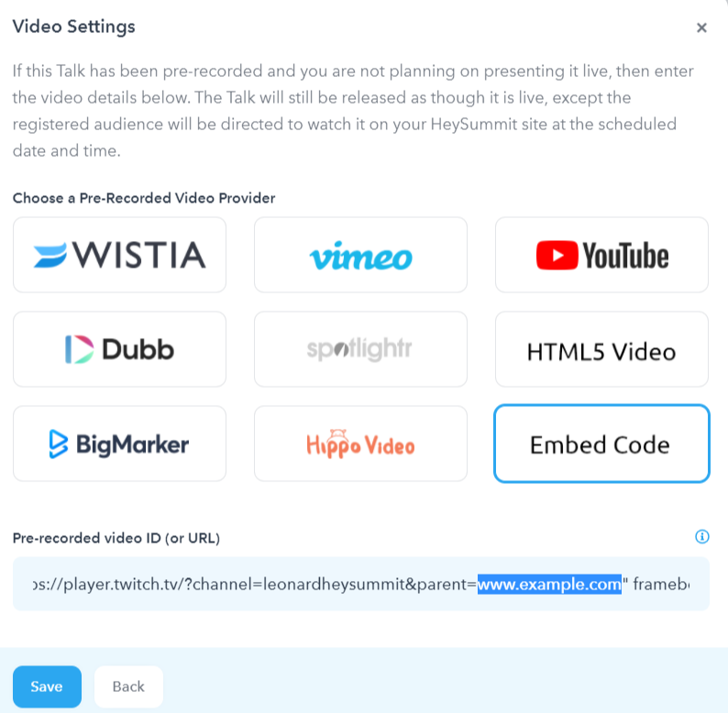Pick the BigMarker provider card
The image size is (728, 713).
[120, 444]
